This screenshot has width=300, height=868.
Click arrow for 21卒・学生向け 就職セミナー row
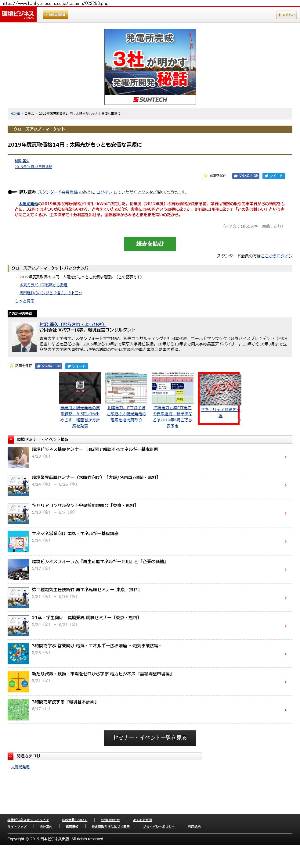pyautogui.click(x=285, y=625)
